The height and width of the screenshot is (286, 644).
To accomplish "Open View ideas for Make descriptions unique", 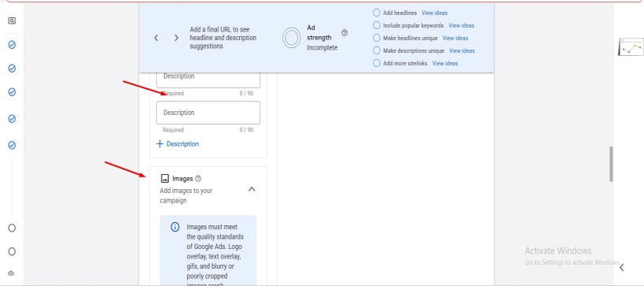I will [462, 50].
